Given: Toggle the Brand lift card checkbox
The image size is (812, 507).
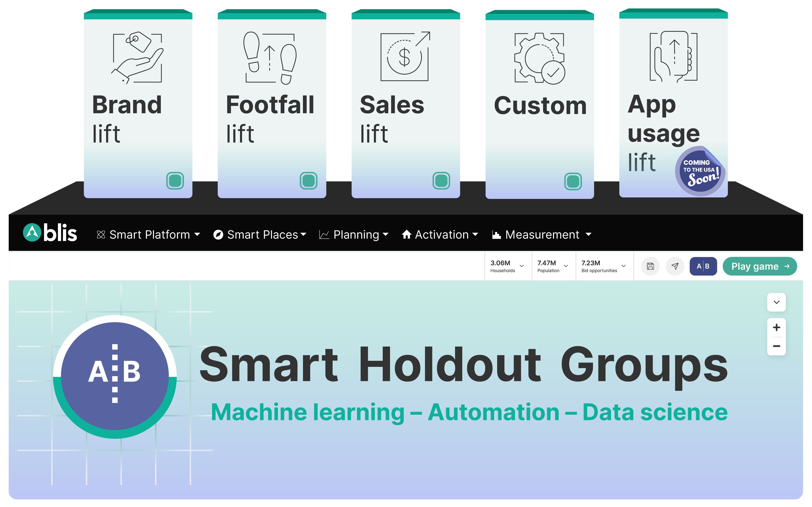Looking at the screenshot, I should click(175, 181).
